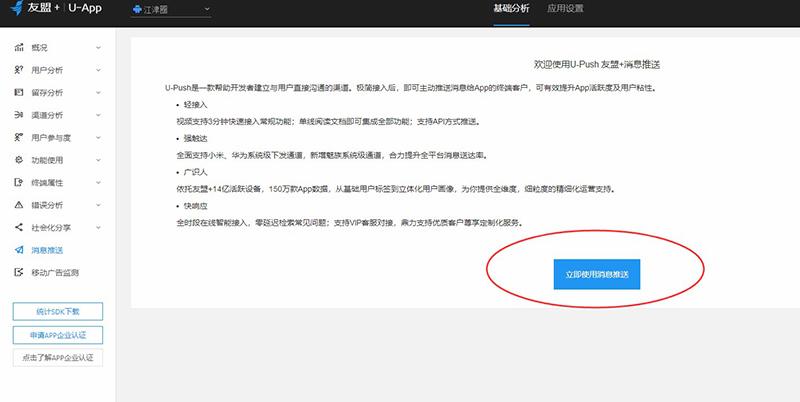800x402 pixels.
Task: Switch to the 基础分析 tab
Action: coord(513,9)
